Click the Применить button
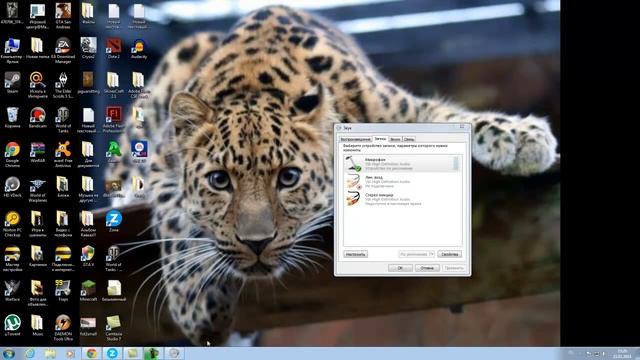Image resolution: width=640 pixels, height=360 pixels. click(x=454, y=268)
